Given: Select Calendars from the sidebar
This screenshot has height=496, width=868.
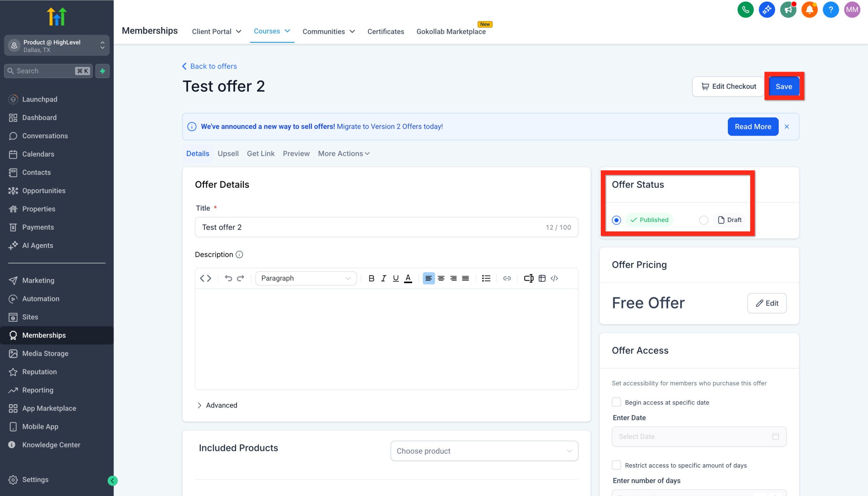Looking at the screenshot, I should point(38,154).
